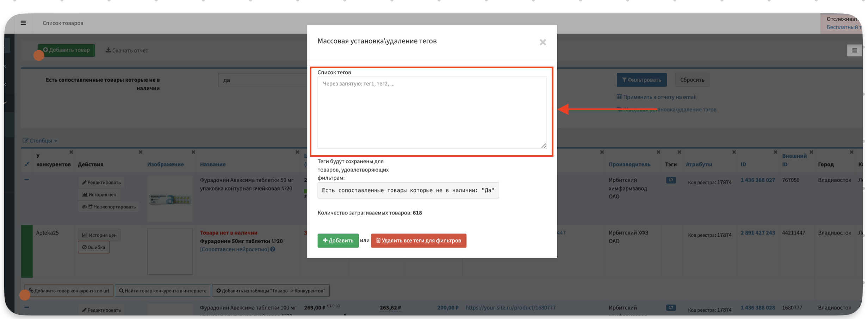Toggle Не экспортировать for first product
The height and width of the screenshot is (319, 868).
click(x=109, y=207)
